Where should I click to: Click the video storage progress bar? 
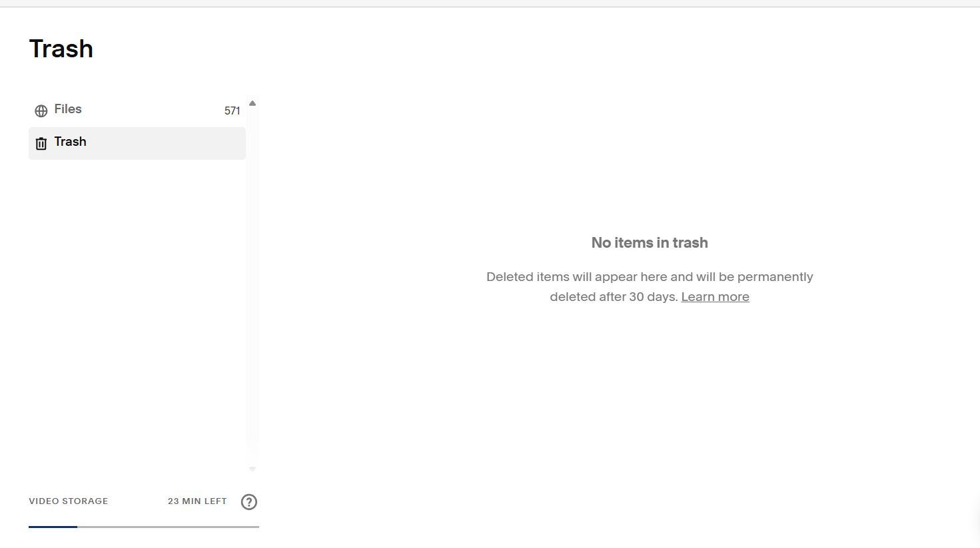[144, 526]
